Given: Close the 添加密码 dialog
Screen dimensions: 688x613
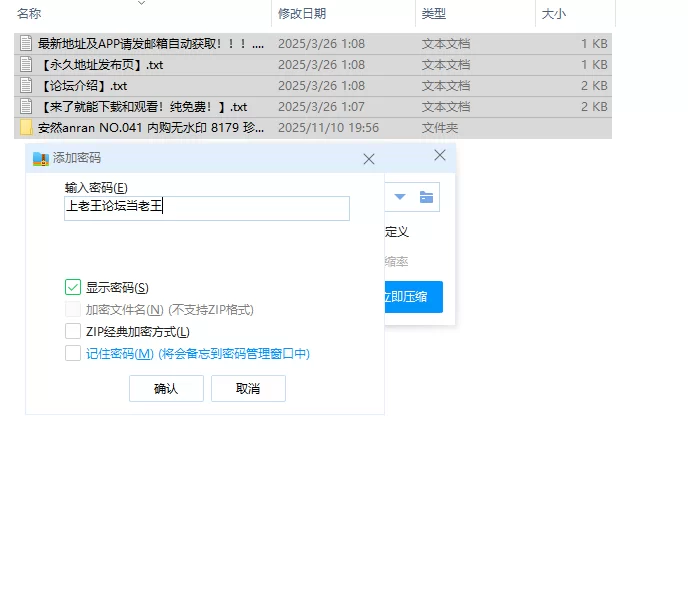Looking at the screenshot, I should (369, 159).
